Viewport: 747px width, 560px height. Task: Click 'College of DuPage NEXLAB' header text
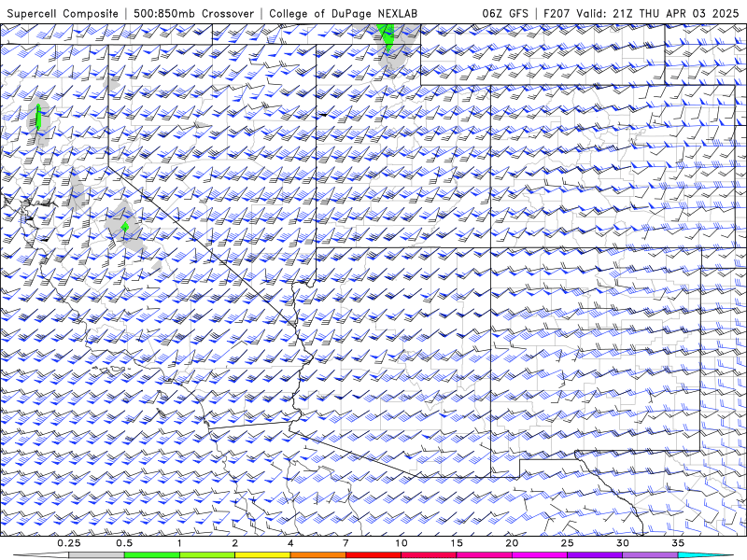343,13
